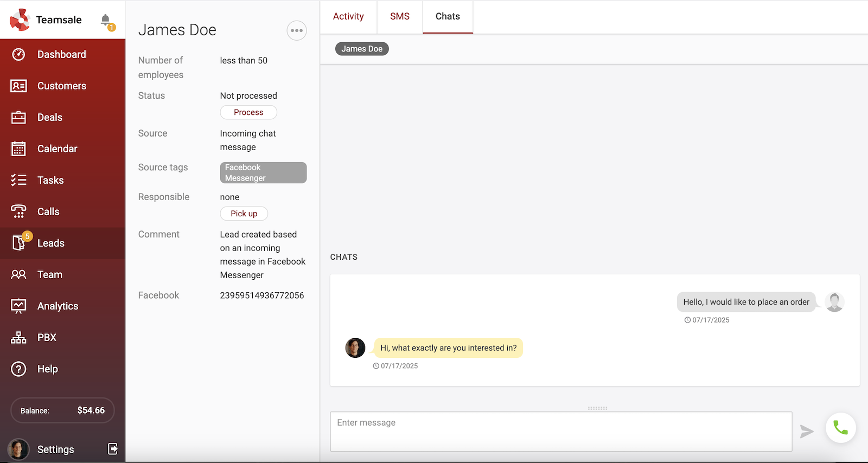Viewport: 868px width, 463px height.
Task: Click the Dashboard gauge icon
Action: [18, 54]
